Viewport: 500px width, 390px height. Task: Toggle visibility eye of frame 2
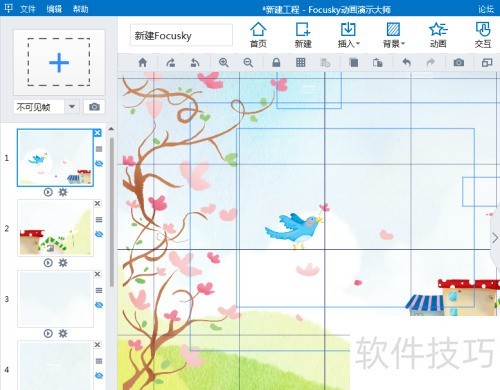point(99,234)
